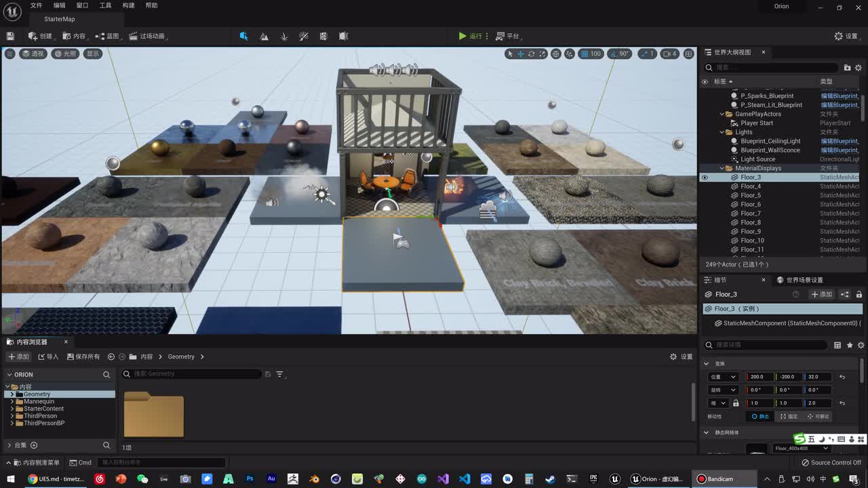
Task: Select the 静态 static mobility option
Action: click(759, 416)
